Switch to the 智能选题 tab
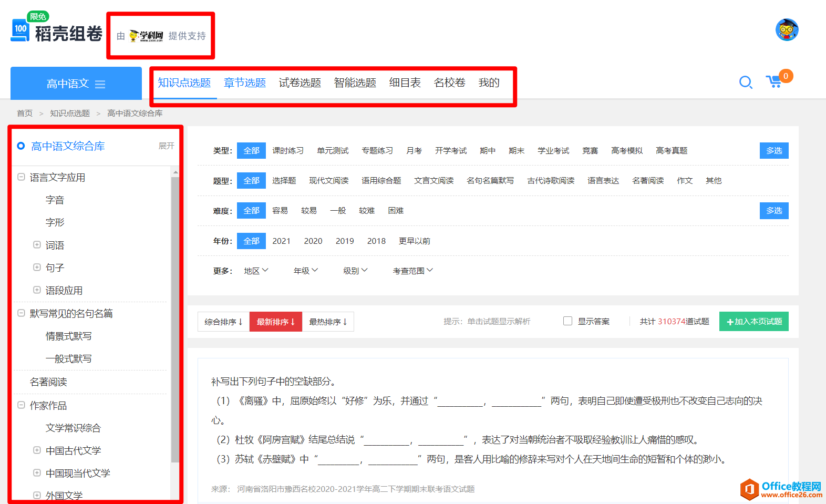This screenshot has width=826, height=504. pyautogui.click(x=355, y=83)
